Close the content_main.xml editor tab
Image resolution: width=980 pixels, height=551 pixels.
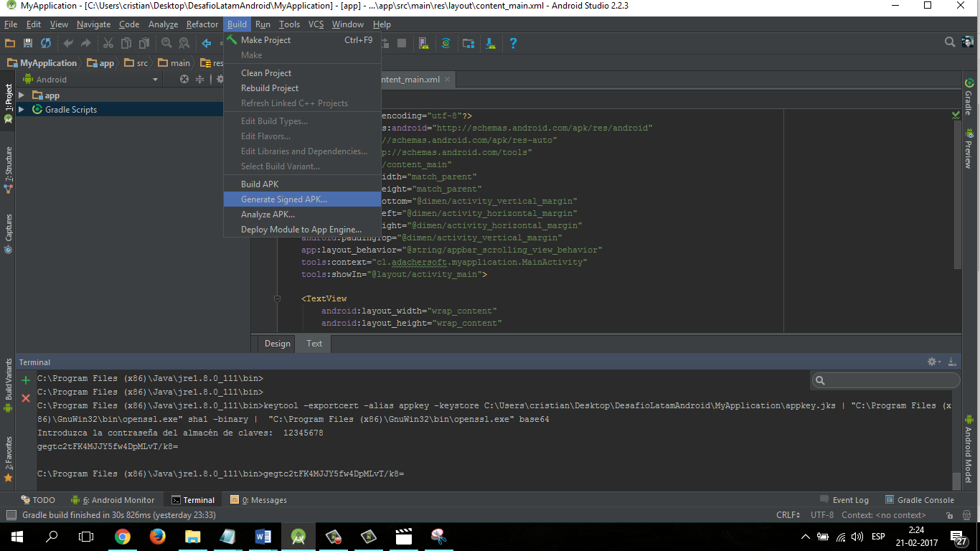pos(448,80)
